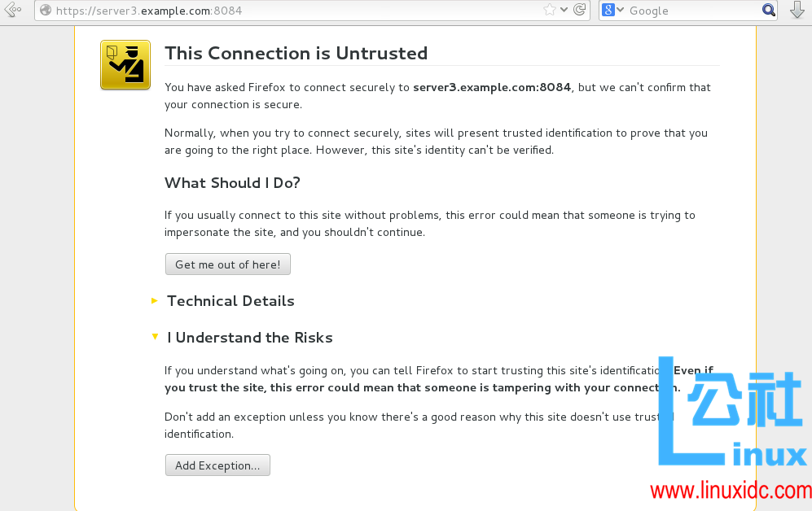Click the Google search engine icon
Screen dimensions: 812x511
tap(608, 10)
